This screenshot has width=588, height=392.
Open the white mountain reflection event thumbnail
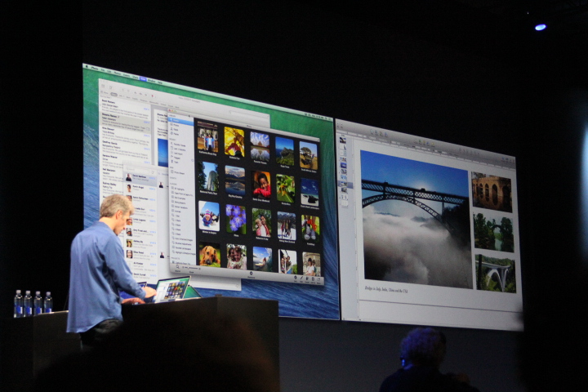click(x=260, y=147)
